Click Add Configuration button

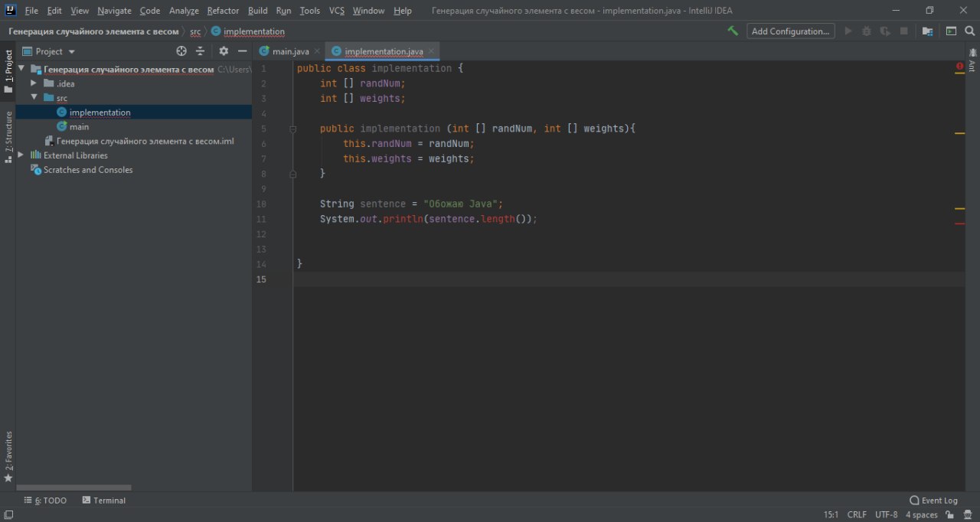tap(791, 31)
